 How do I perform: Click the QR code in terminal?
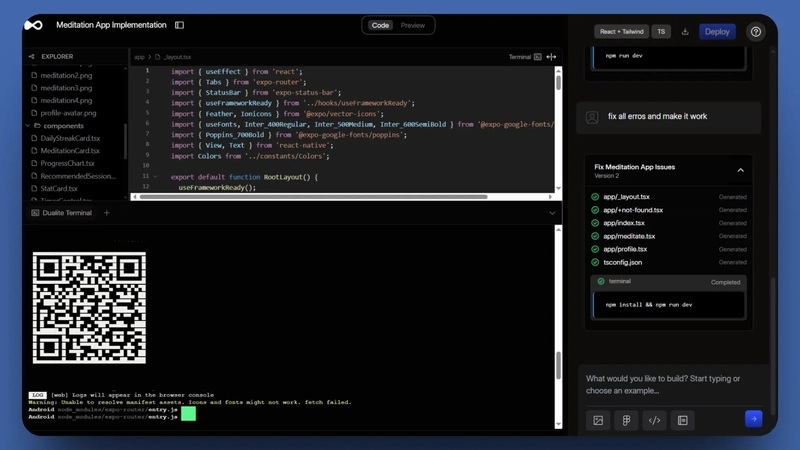point(89,308)
